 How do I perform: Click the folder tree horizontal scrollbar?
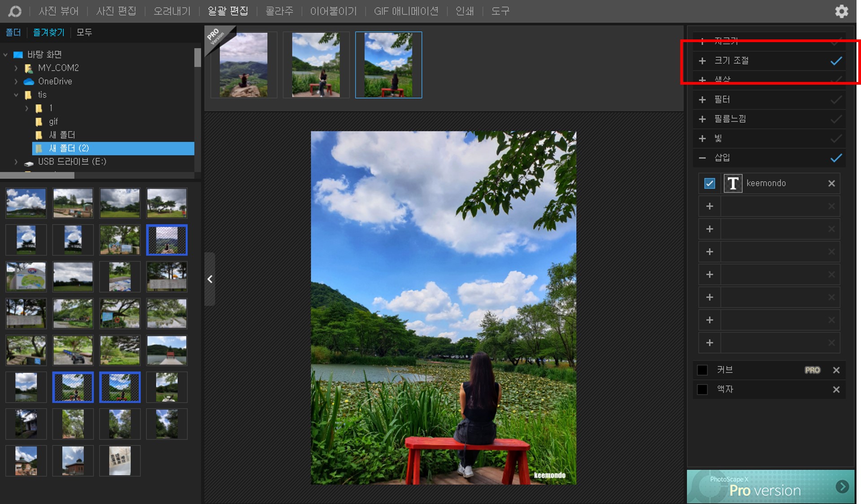coord(37,176)
